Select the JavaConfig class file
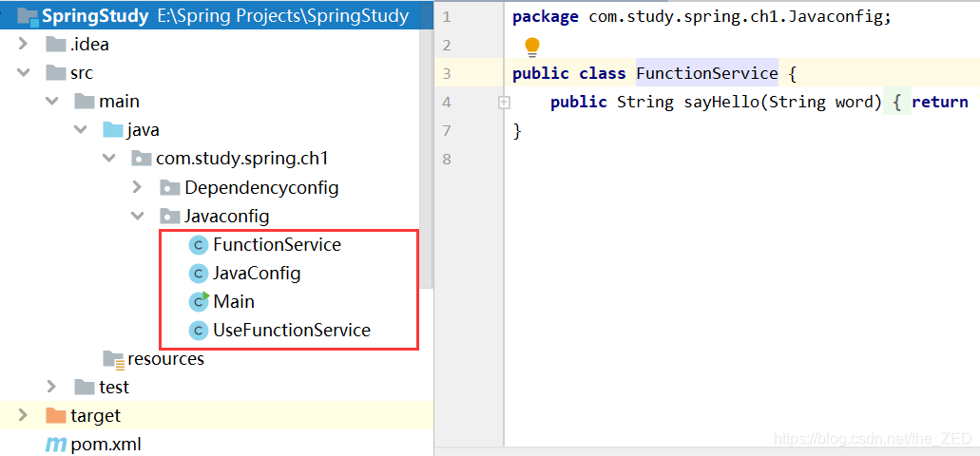This screenshot has height=456, width=980. [257, 273]
